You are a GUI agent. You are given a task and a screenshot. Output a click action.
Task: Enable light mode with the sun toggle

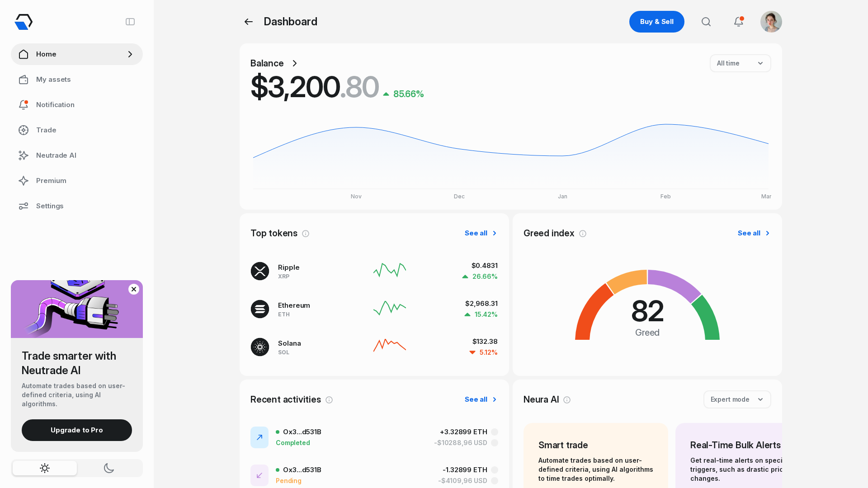pyautogui.click(x=44, y=468)
